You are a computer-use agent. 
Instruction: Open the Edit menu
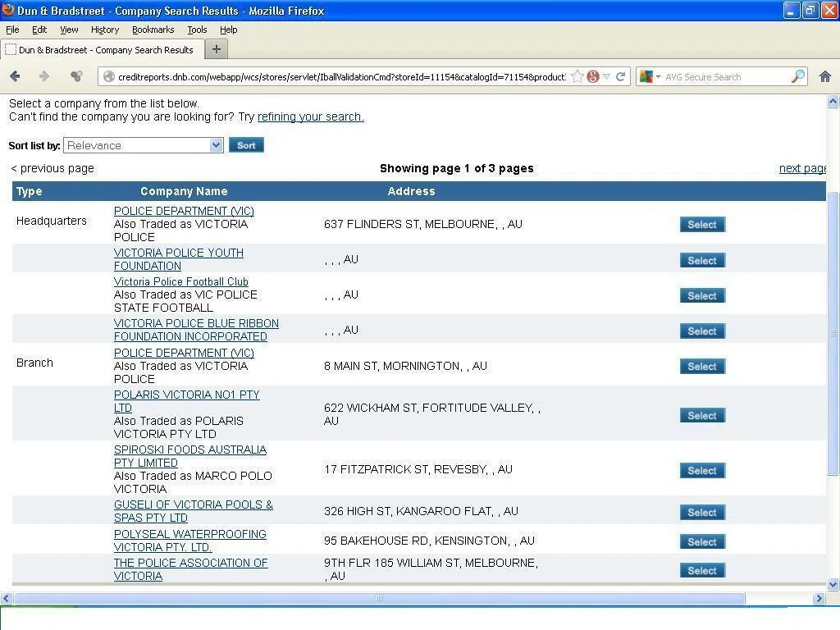click(x=39, y=30)
